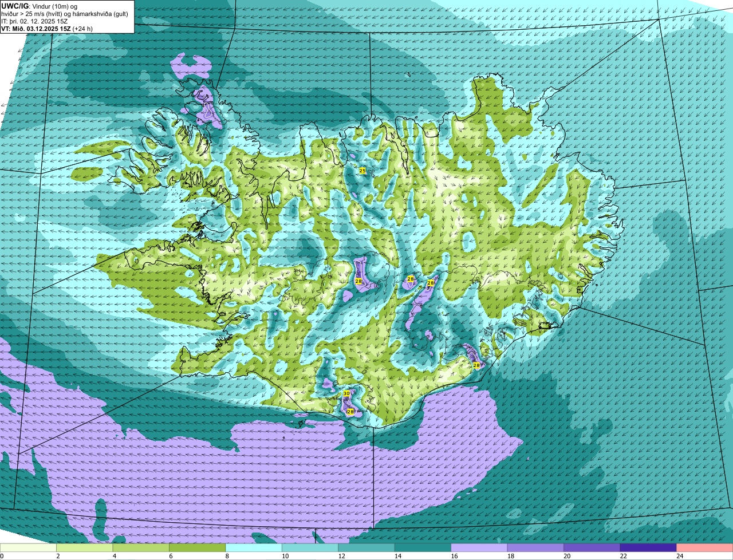
Task: Click the teal 12–14 legend swatch
Action: [x=366, y=548]
